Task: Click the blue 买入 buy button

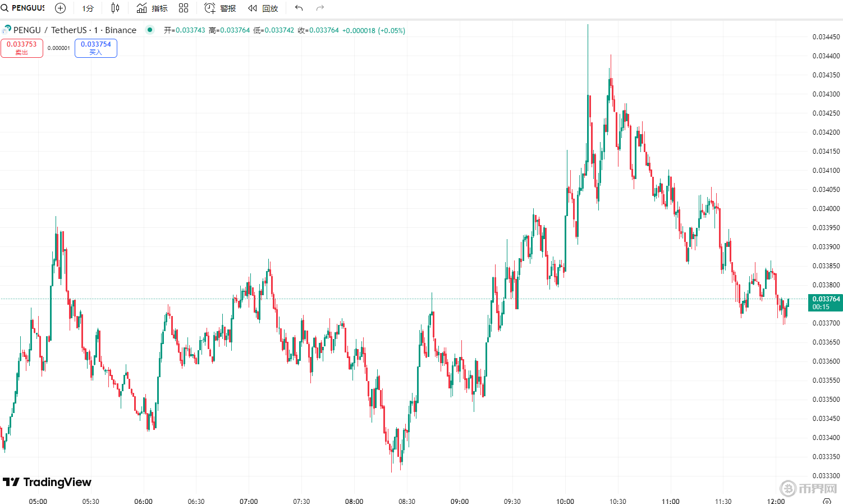Action: click(96, 48)
